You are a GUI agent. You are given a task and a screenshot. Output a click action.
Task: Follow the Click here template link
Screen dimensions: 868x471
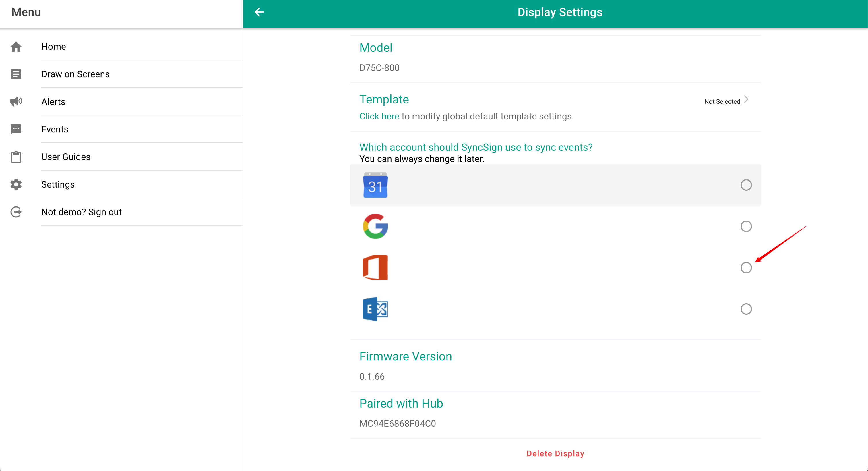[x=379, y=116]
